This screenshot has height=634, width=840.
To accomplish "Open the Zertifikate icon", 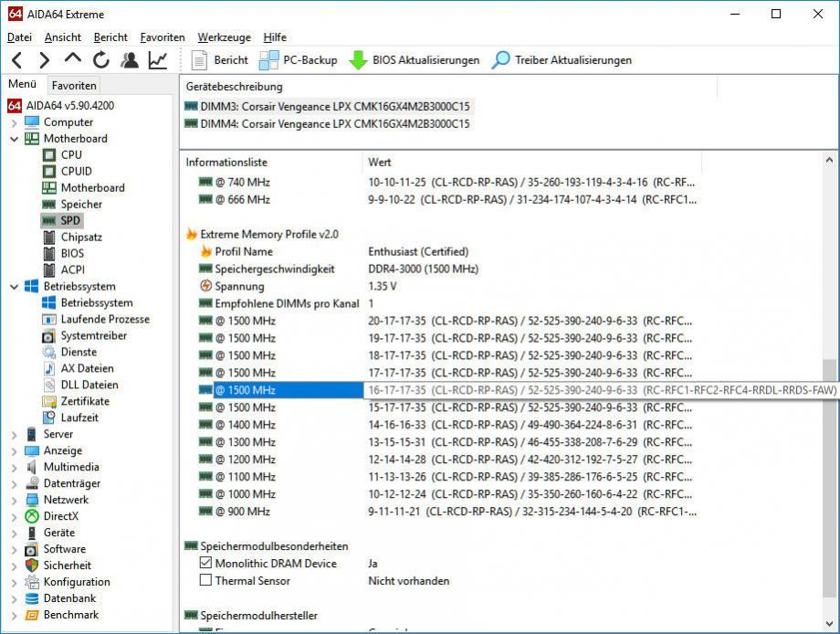I will point(49,401).
